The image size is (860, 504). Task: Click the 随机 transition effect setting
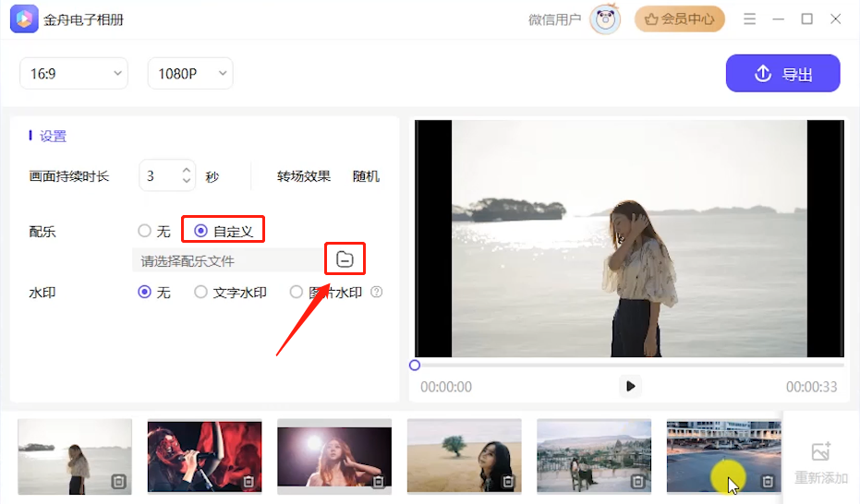366,176
